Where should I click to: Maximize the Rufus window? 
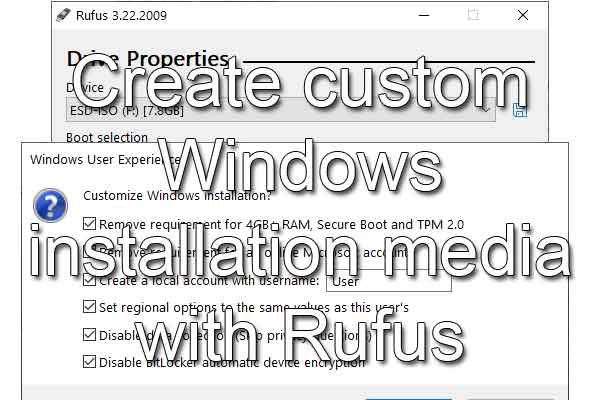click(x=473, y=15)
